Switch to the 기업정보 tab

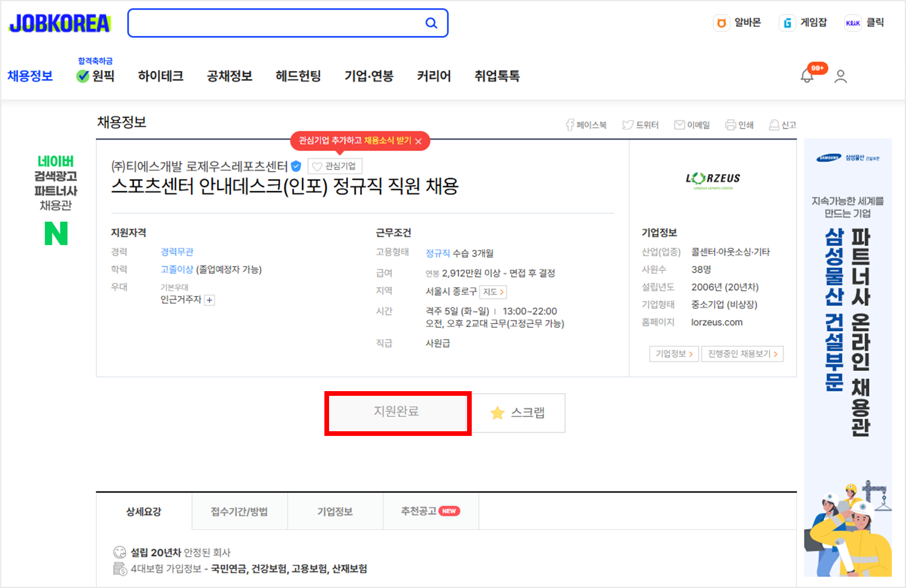tap(335, 511)
